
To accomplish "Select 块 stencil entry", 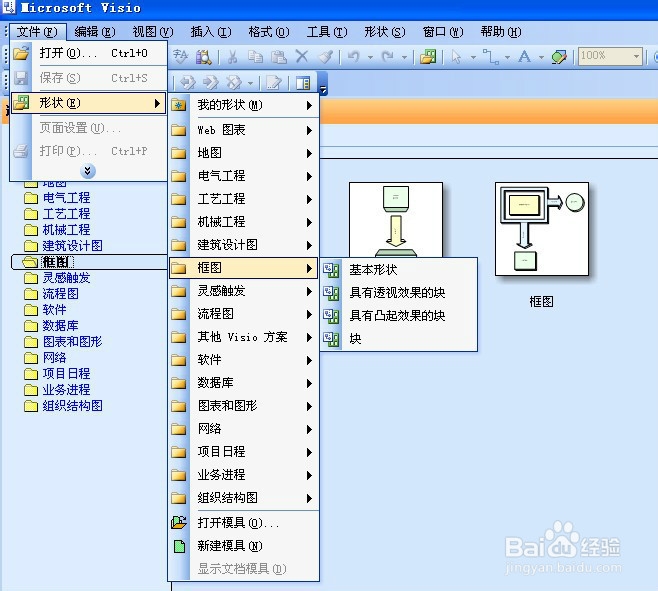I will pyautogui.click(x=400, y=339).
